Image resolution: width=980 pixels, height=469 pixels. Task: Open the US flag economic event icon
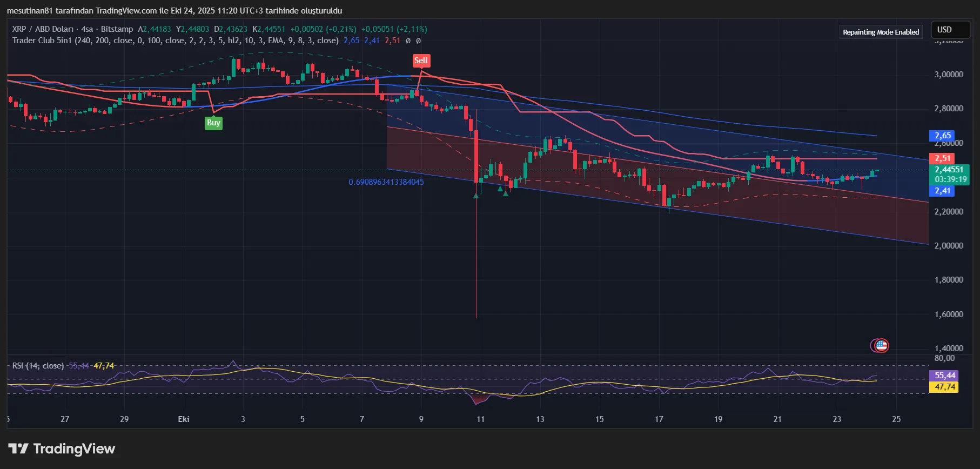point(881,345)
